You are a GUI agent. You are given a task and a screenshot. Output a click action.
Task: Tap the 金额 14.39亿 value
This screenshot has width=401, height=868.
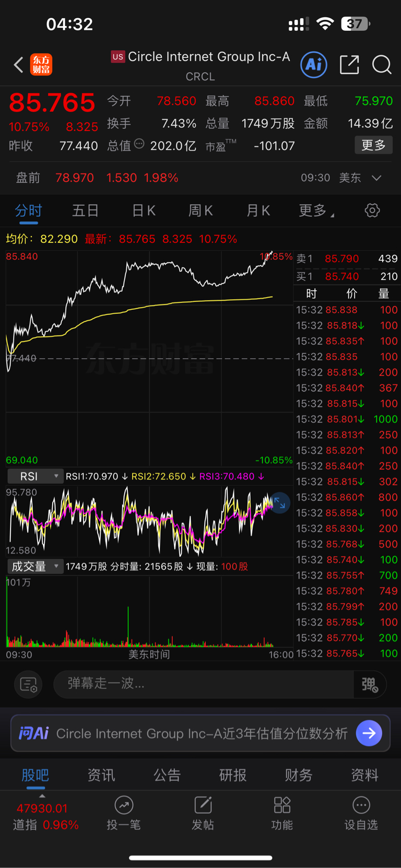pyautogui.click(x=370, y=123)
